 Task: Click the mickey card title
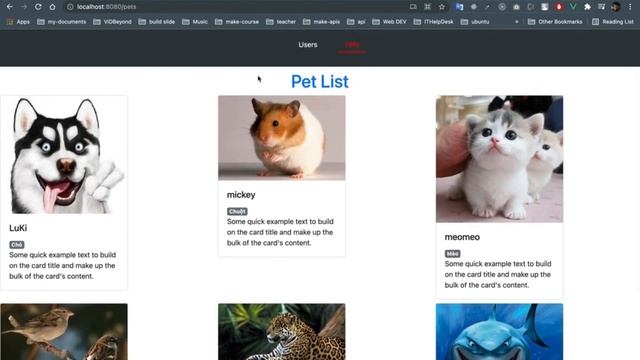coord(241,195)
